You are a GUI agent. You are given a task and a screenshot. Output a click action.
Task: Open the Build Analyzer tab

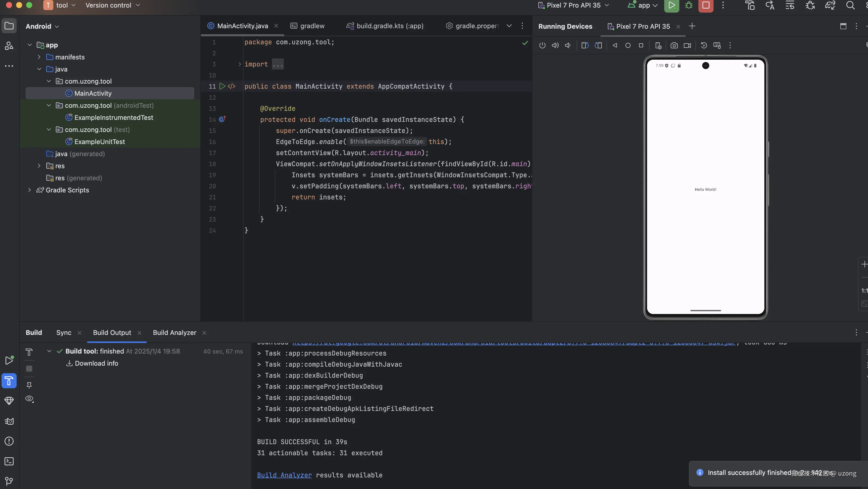[x=174, y=333]
